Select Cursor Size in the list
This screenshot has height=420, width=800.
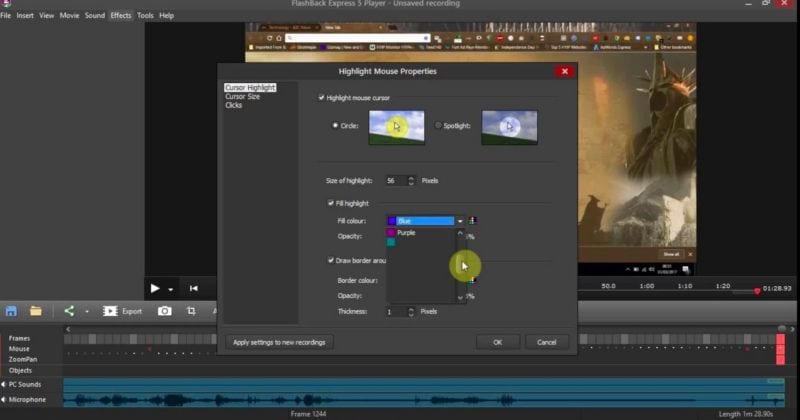pos(242,96)
